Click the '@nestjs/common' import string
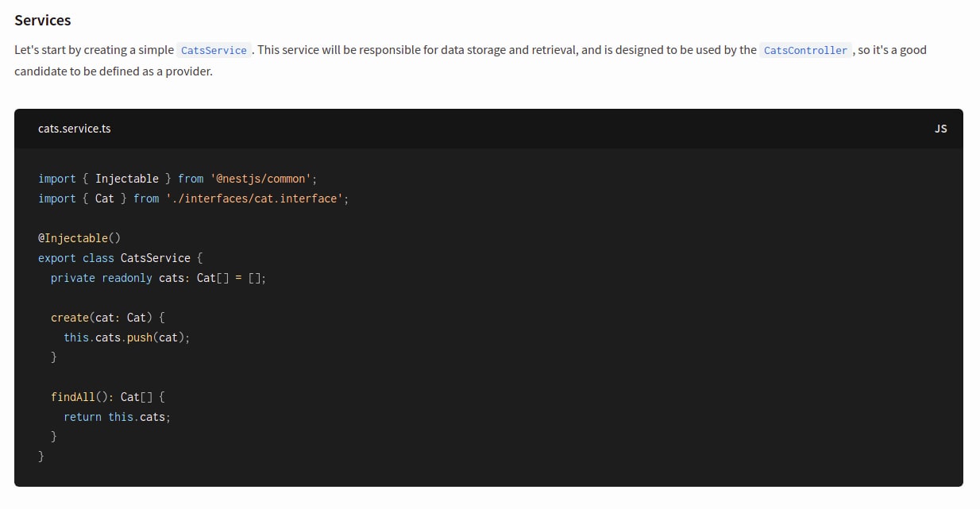The width and height of the screenshot is (980, 509). [x=260, y=179]
